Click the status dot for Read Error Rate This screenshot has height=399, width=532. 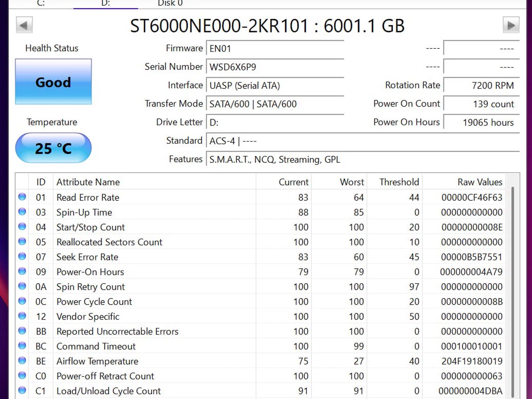click(22, 197)
